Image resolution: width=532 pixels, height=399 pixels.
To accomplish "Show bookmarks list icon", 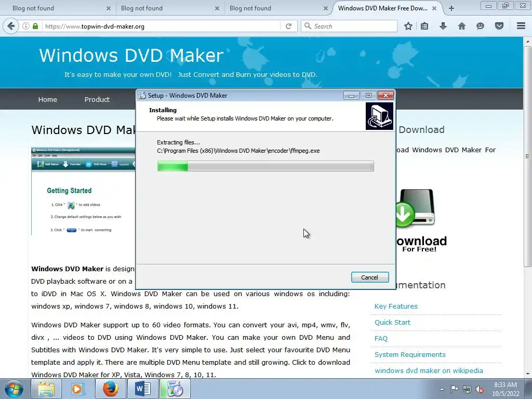I will [424, 26].
